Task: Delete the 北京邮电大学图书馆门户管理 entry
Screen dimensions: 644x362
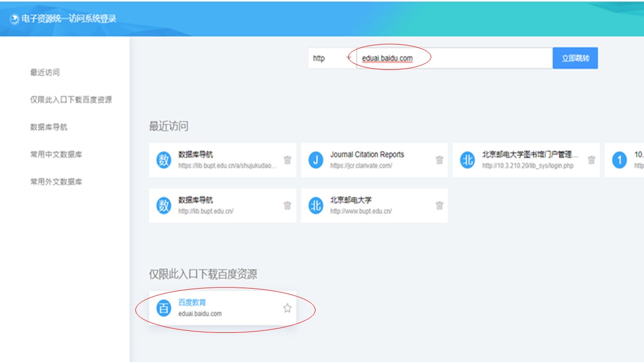Action: point(592,160)
